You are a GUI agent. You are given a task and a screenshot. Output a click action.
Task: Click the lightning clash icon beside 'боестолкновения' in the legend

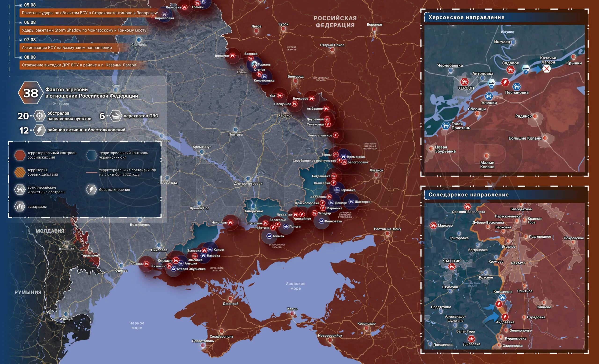91,189
